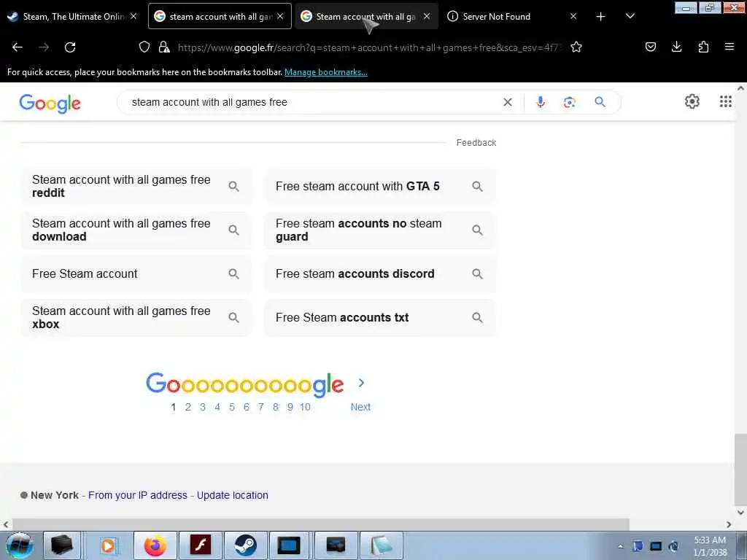Image resolution: width=747 pixels, height=560 pixels.
Task: Click the Next results link
Action: [360, 407]
